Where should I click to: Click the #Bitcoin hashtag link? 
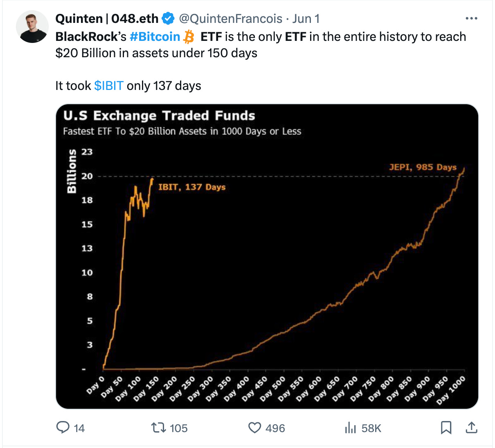pyautogui.click(x=155, y=37)
